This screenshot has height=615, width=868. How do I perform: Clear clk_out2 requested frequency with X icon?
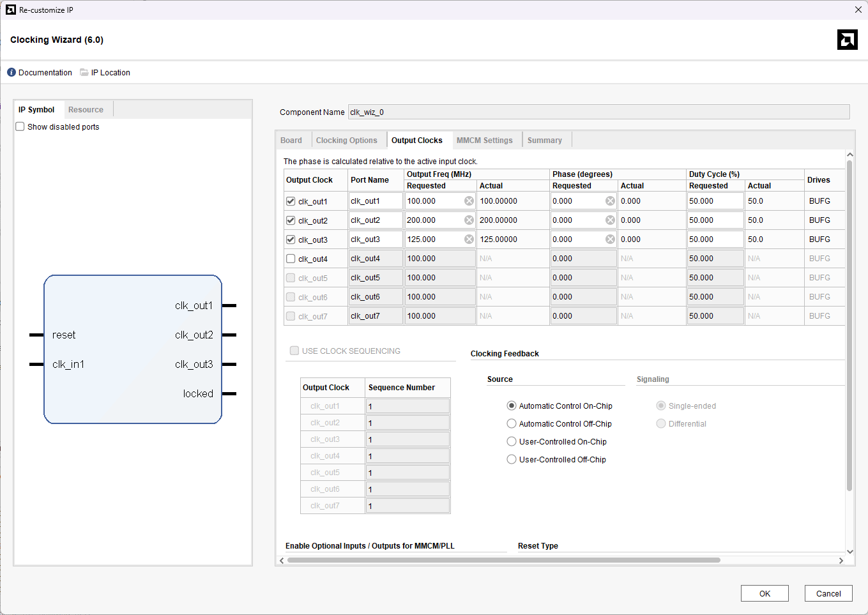469,220
